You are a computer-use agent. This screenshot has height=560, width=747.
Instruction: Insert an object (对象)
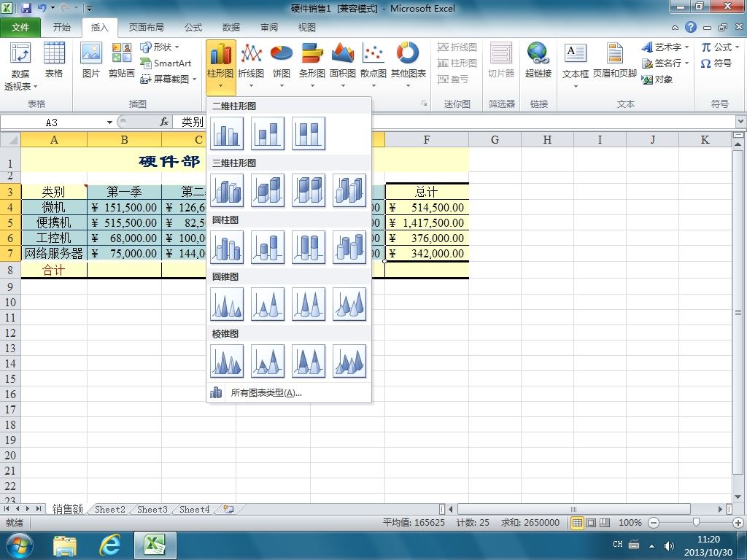coord(657,79)
